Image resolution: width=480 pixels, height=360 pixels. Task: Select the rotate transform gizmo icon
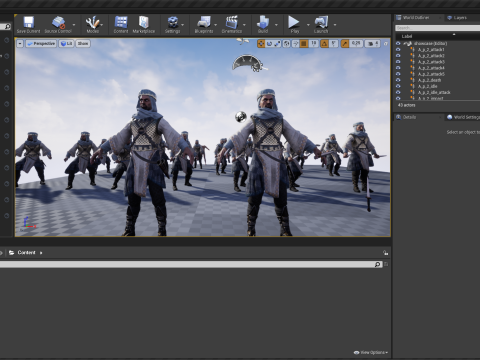(269, 44)
